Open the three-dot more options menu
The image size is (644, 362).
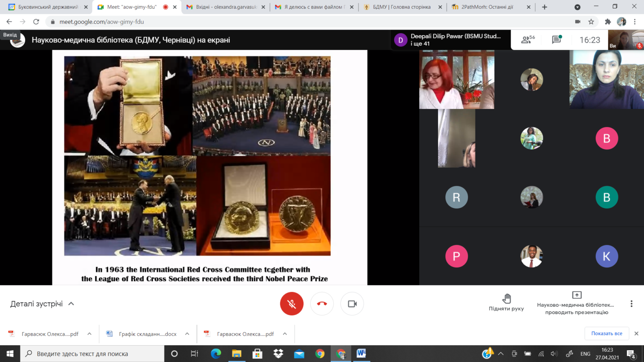(631, 304)
